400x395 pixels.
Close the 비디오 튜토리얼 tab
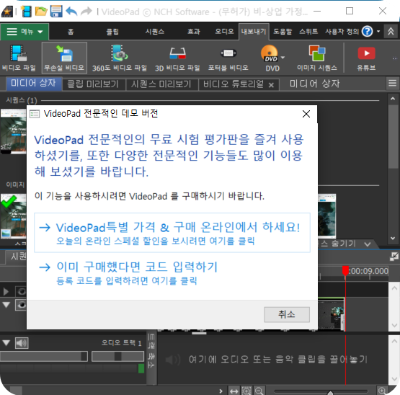pos(271,85)
